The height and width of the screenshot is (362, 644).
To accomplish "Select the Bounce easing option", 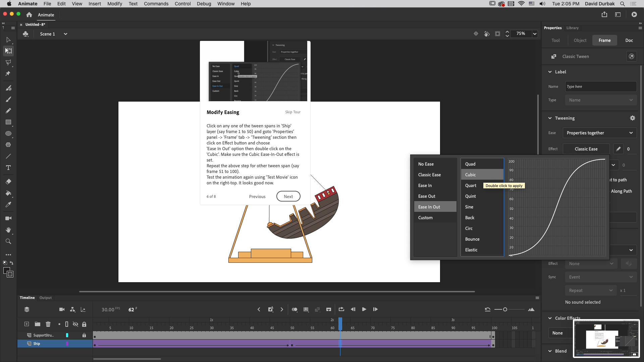I will point(482,239).
